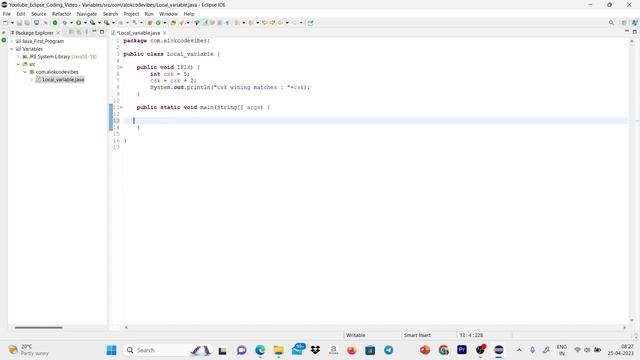Click the Last Edit Location arrow icon

pyautogui.click(x=264, y=23)
